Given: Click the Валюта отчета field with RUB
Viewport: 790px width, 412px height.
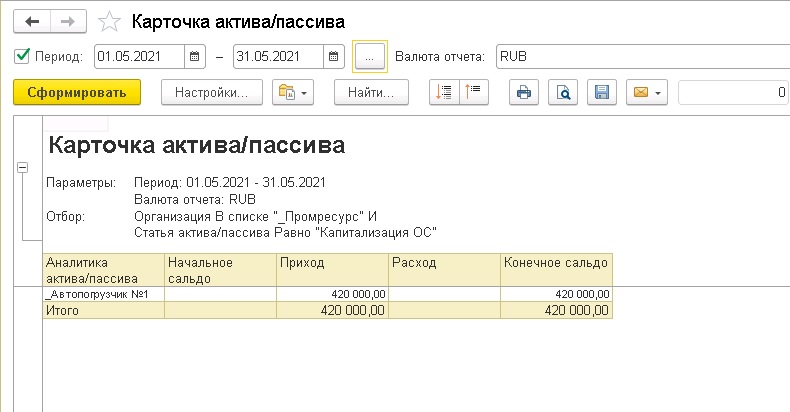Looking at the screenshot, I should pyautogui.click(x=643, y=56).
